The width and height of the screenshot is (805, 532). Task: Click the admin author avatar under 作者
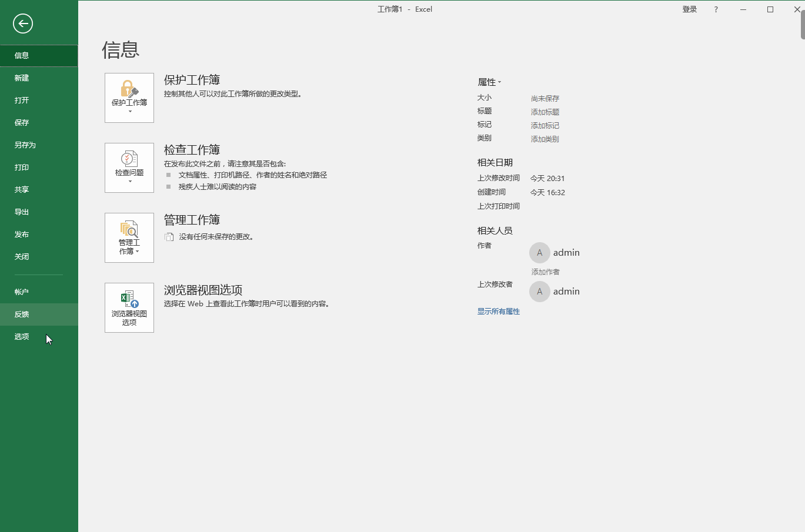(540, 253)
